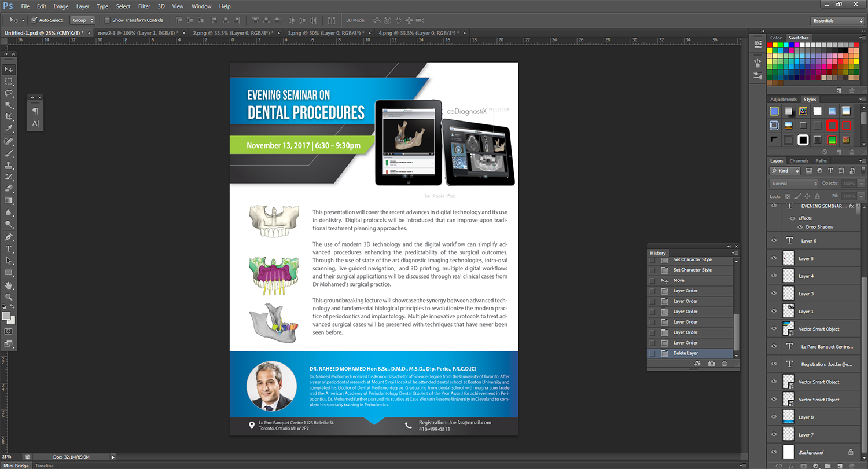Select the Blur tool
The width and height of the screenshot is (868, 469).
[x=9, y=212]
